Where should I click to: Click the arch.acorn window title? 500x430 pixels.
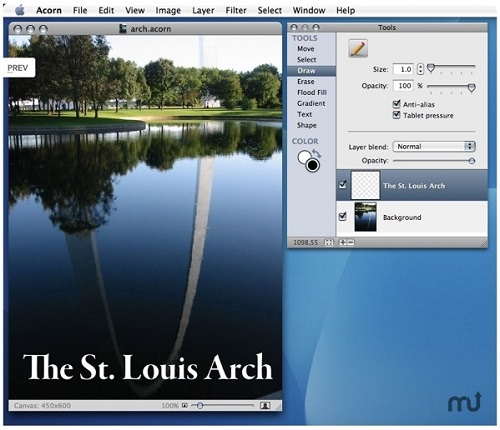[x=151, y=29]
